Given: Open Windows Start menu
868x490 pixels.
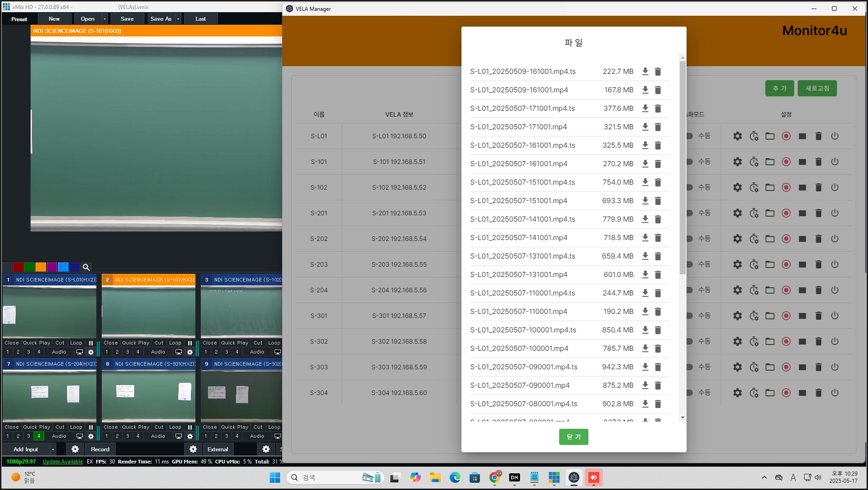Looking at the screenshot, I should coord(275,477).
